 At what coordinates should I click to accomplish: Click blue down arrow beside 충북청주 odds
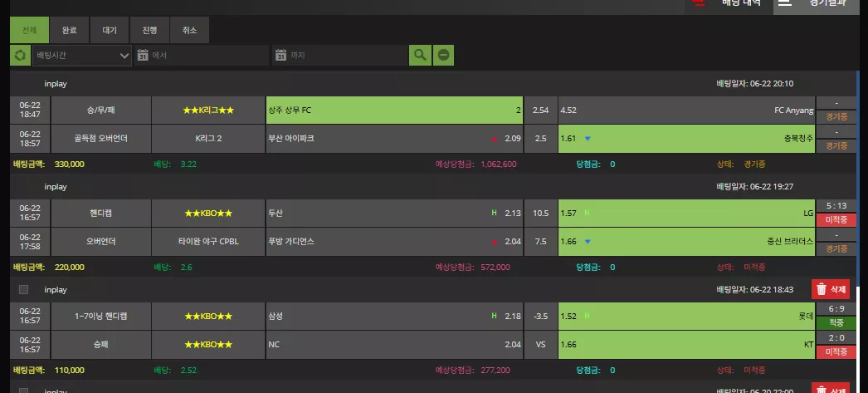[588, 139]
